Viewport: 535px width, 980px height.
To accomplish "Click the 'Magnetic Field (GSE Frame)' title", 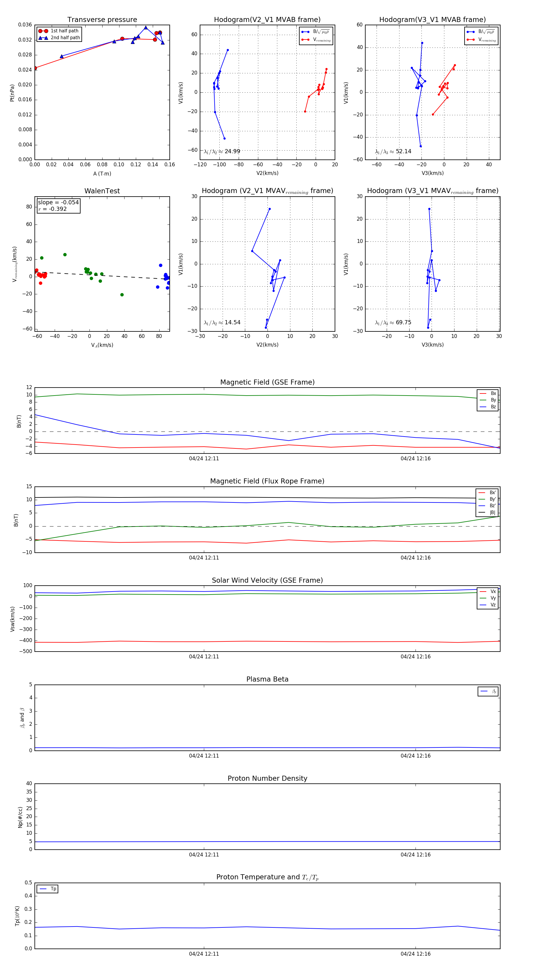I will coord(267,382).
